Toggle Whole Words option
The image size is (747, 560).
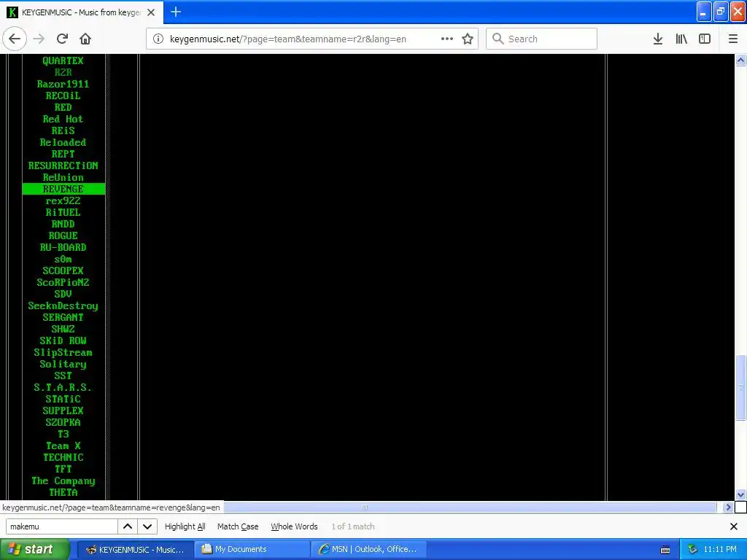pos(294,526)
